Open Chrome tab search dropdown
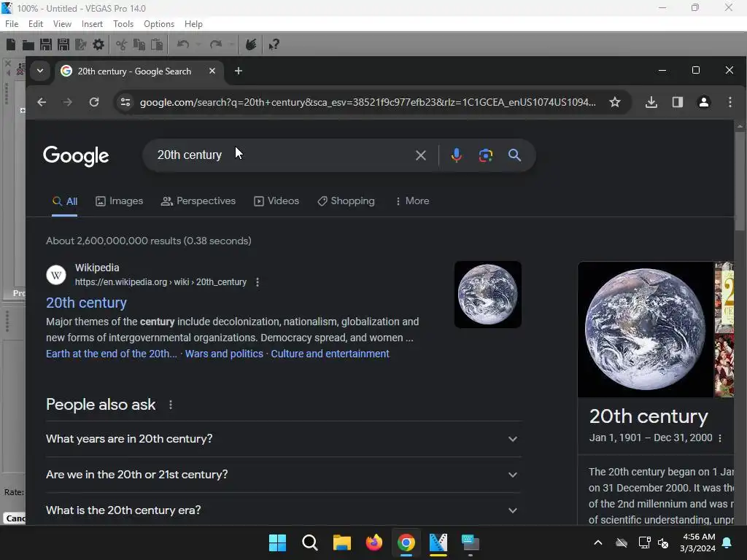 (40, 71)
